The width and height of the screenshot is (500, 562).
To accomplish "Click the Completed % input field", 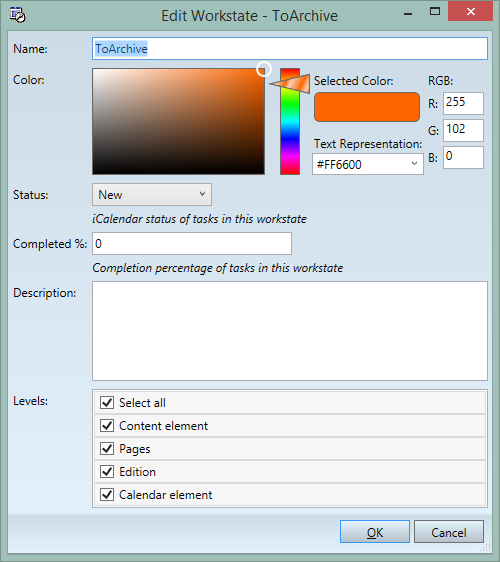I will (192, 244).
